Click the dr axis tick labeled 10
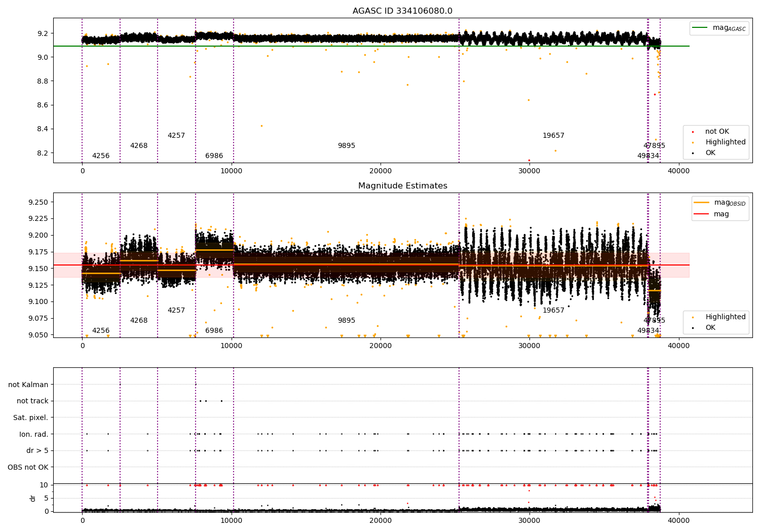 (44, 485)
